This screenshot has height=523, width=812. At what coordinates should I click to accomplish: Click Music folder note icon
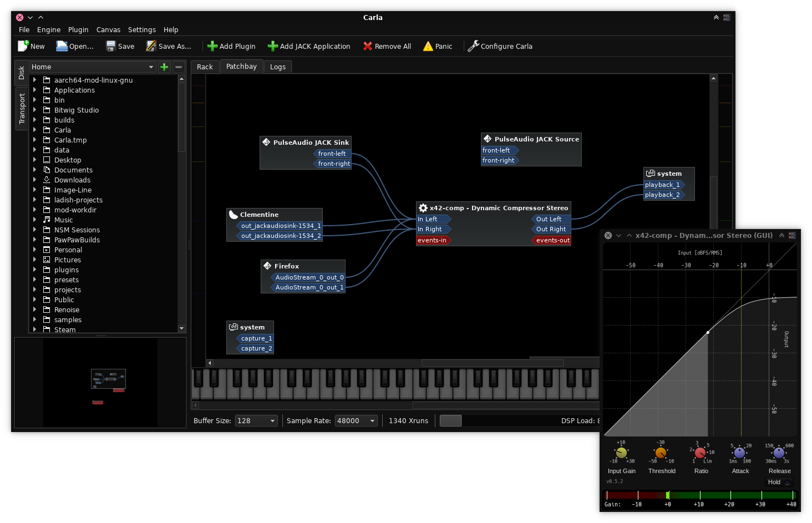coord(47,220)
